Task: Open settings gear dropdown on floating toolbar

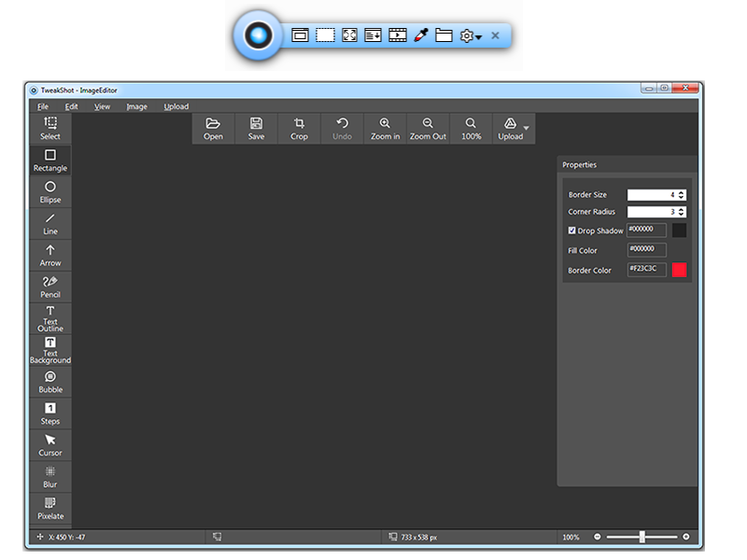Action: click(x=471, y=35)
